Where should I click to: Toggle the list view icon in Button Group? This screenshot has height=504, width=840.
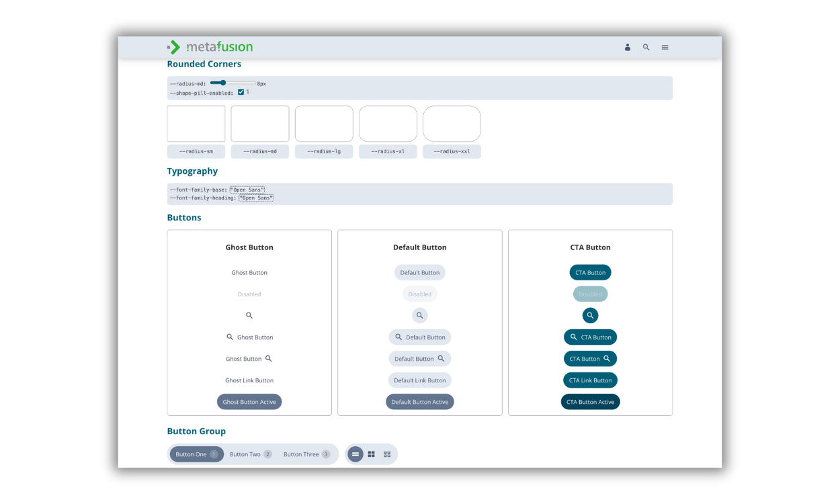coord(355,454)
